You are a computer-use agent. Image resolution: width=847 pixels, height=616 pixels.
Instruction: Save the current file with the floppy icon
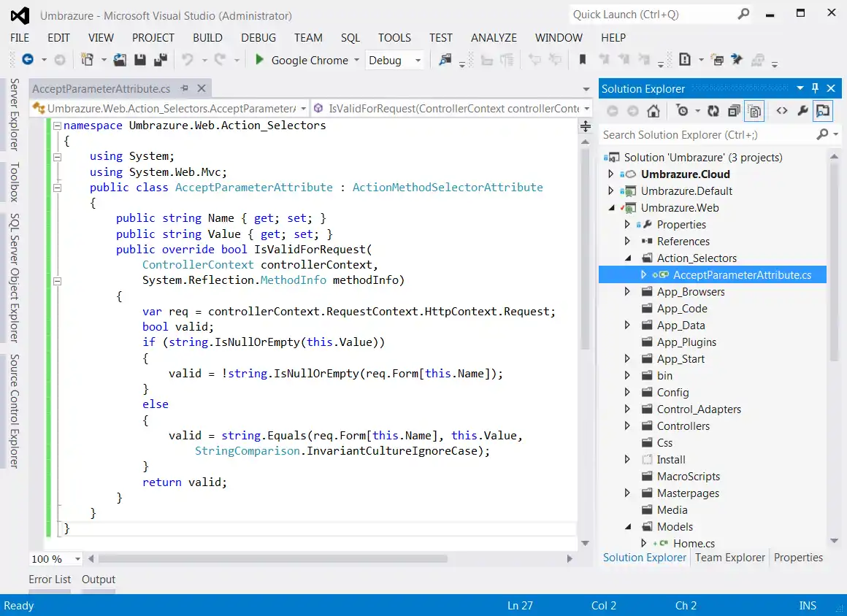pos(140,59)
